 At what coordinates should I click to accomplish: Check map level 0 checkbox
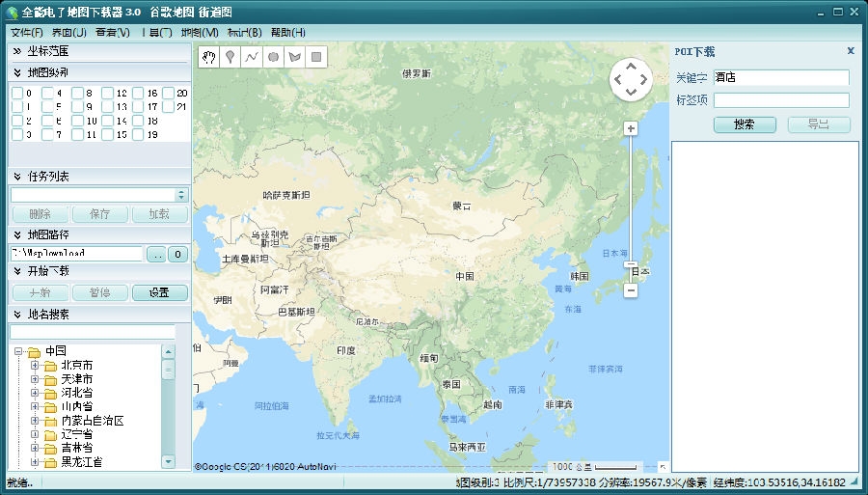(x=17, y=94)
